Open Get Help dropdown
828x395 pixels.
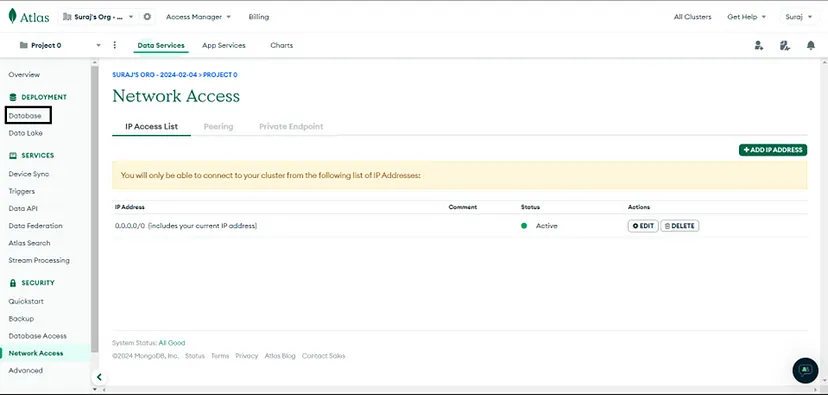point(746,17)
